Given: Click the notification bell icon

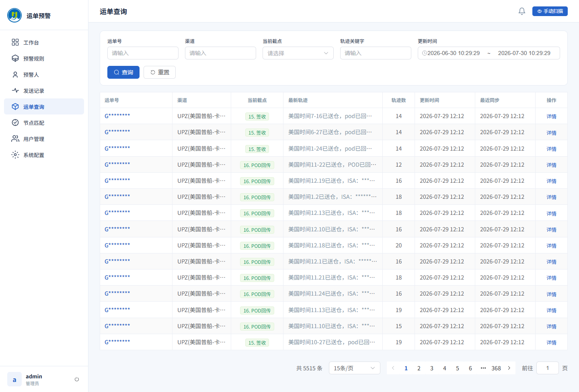Looking at the screenshot, I should 522,11.
